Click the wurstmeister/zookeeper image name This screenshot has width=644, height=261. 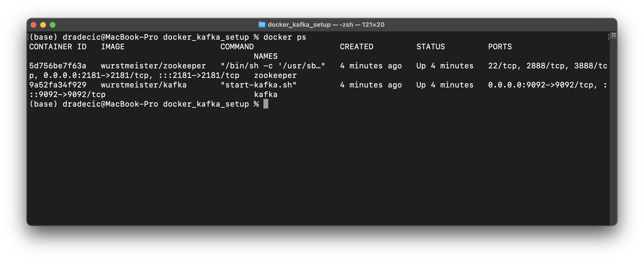(x=153, y=66)
